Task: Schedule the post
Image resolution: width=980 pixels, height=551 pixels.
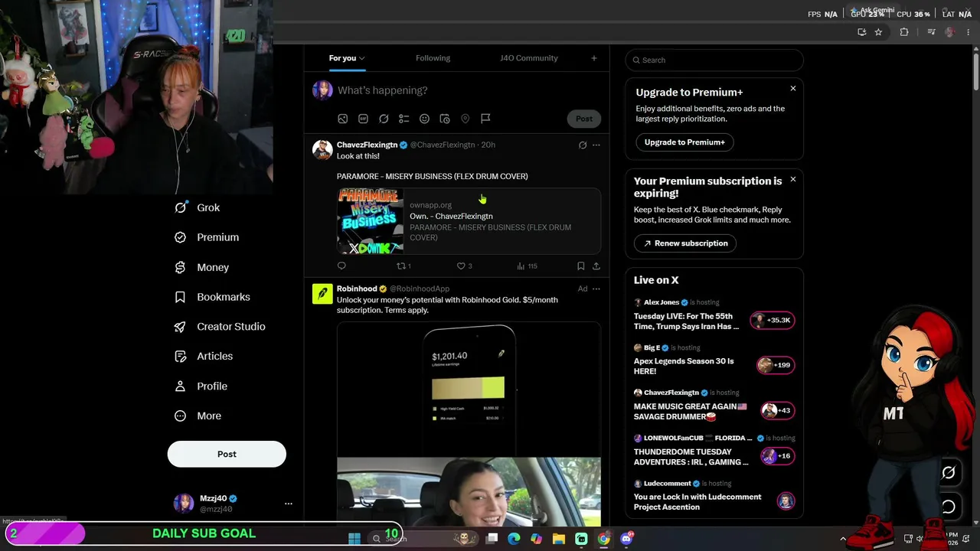Action: point(445,119)
